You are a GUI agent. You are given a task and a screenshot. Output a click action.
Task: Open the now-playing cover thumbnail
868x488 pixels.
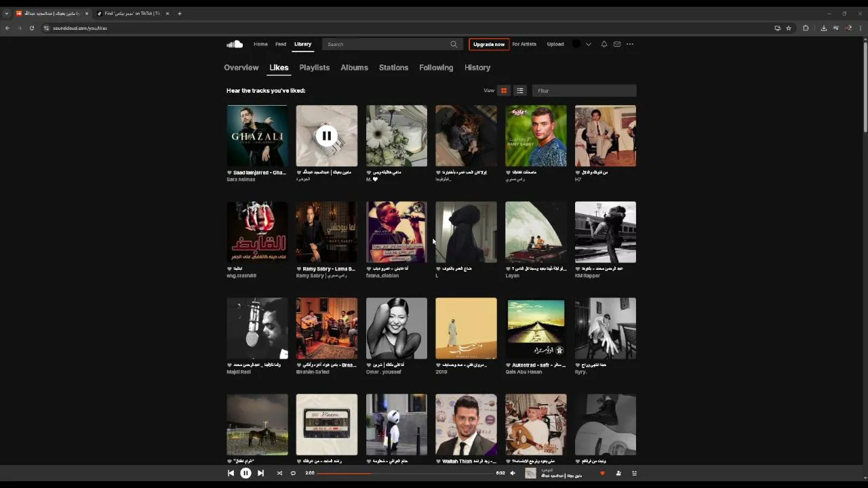pyautogui.click(x=530, y=473)
